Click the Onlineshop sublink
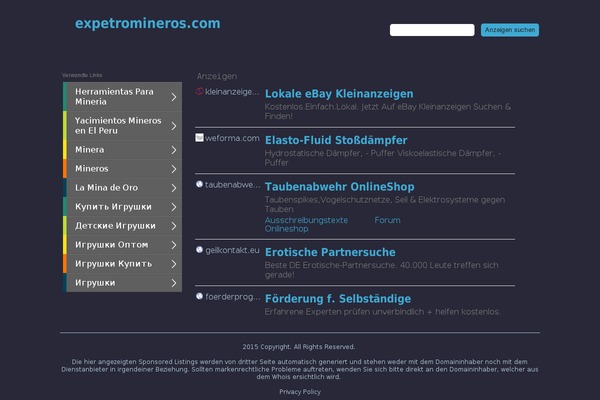Image resolution: width=600 pixels, height=400 pixels. 286,229
